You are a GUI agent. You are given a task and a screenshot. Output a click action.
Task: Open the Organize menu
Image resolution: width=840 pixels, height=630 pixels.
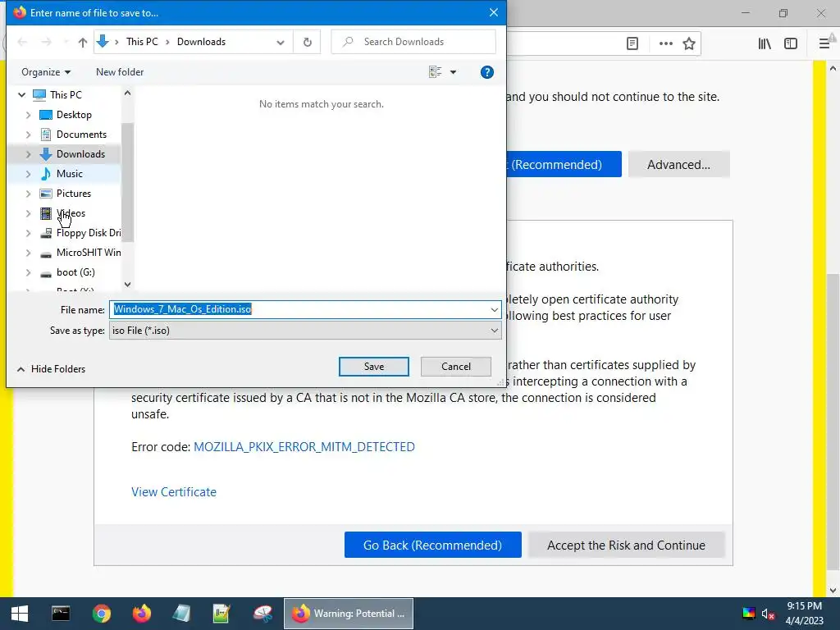coord(46,72)
